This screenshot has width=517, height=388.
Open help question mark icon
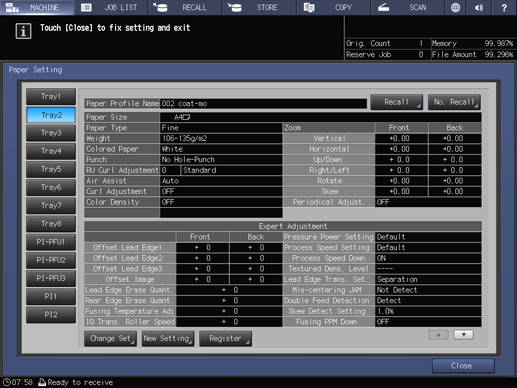coord(504,7)
